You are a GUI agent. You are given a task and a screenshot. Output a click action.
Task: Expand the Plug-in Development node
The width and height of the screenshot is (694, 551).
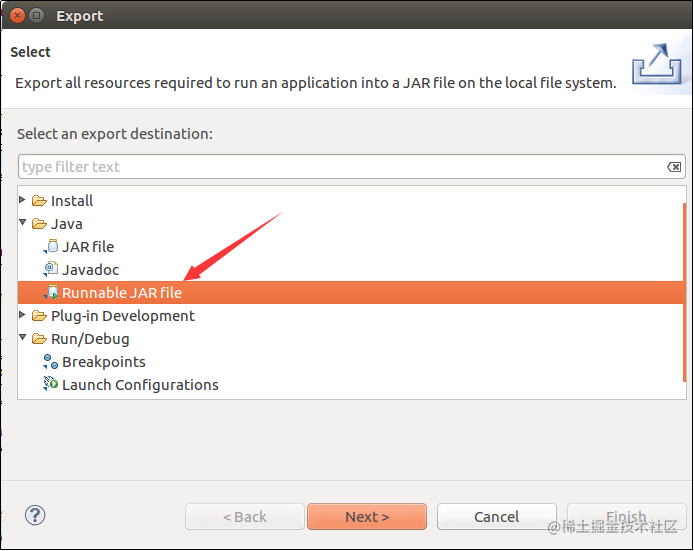pyautogui.click(x=22, y=315)
